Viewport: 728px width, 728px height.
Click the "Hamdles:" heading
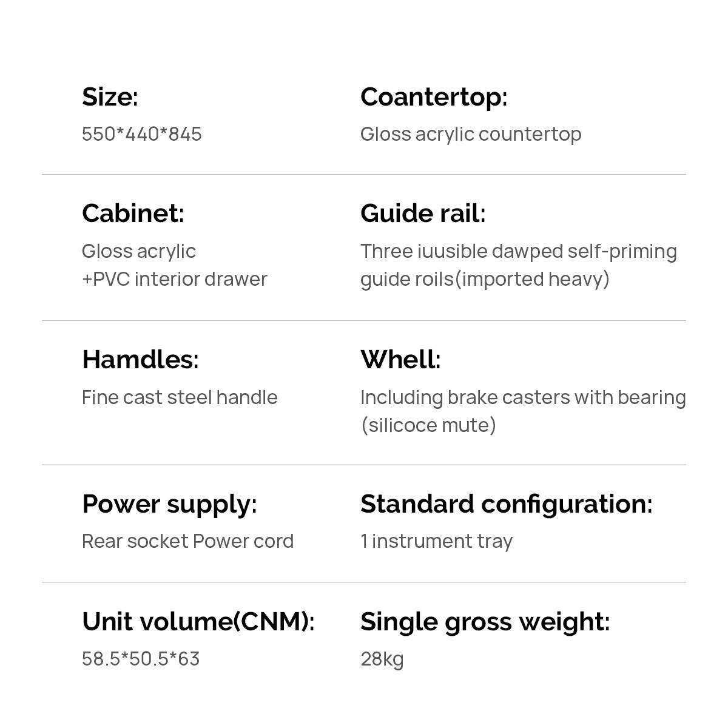[x=140, y=359]
